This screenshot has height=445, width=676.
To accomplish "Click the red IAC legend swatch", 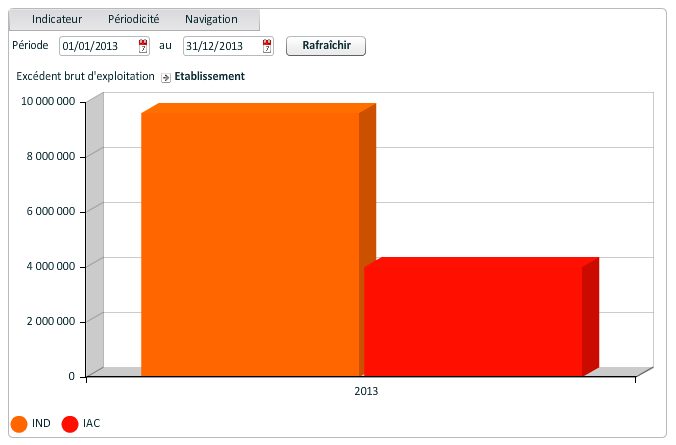I will pyautogui.click(x=70, y=424).
